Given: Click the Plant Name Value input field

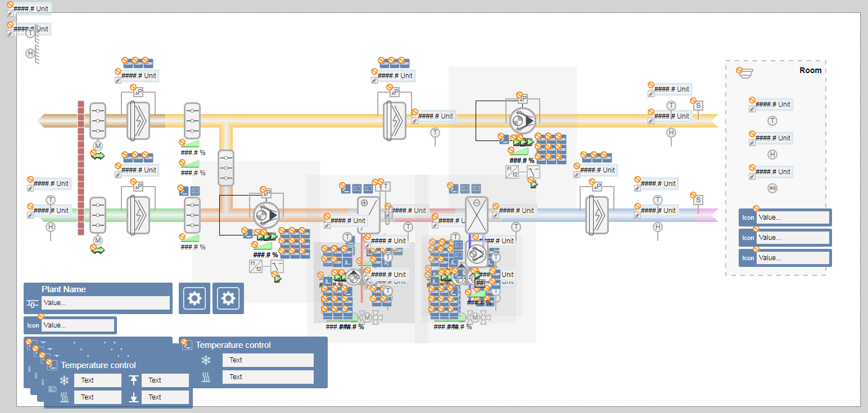Looking at the screenshot, I should coord(106,303).
